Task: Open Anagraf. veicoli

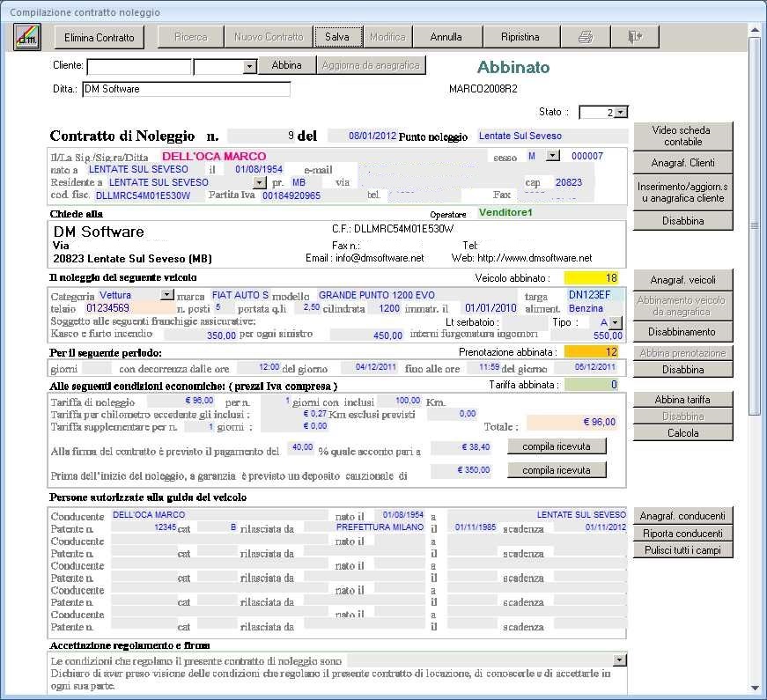Action: 682,280
